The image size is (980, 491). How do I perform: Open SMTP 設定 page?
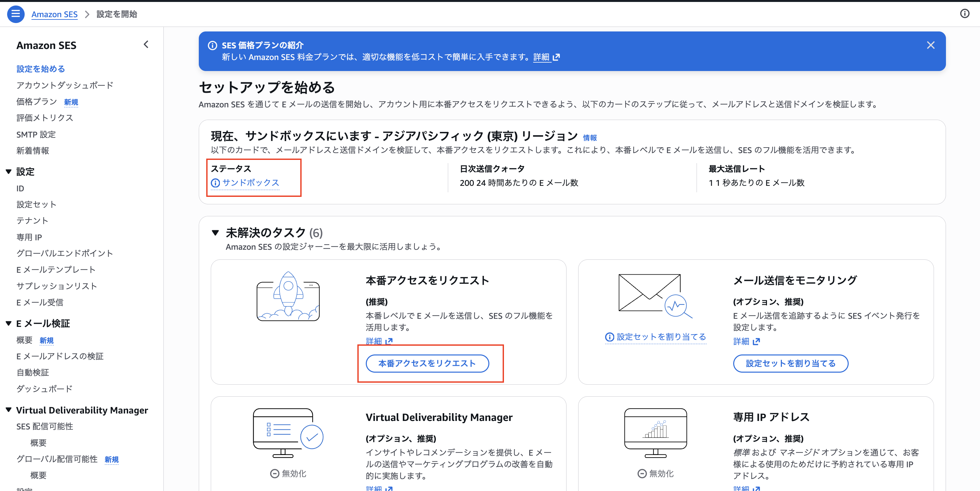pyautogui.click(x=36, y=134)
